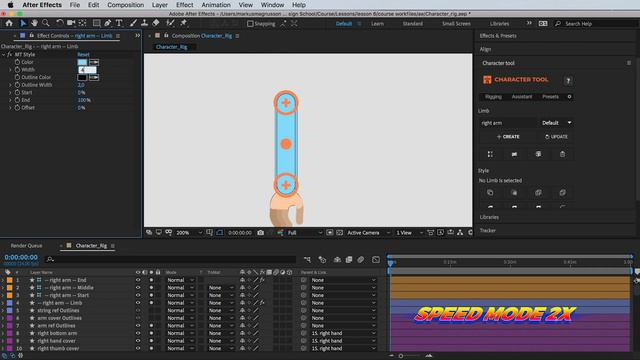This screenshot has width=640, height=360.
Task: Select the Roto Brush tool
Action: [170, 23]
